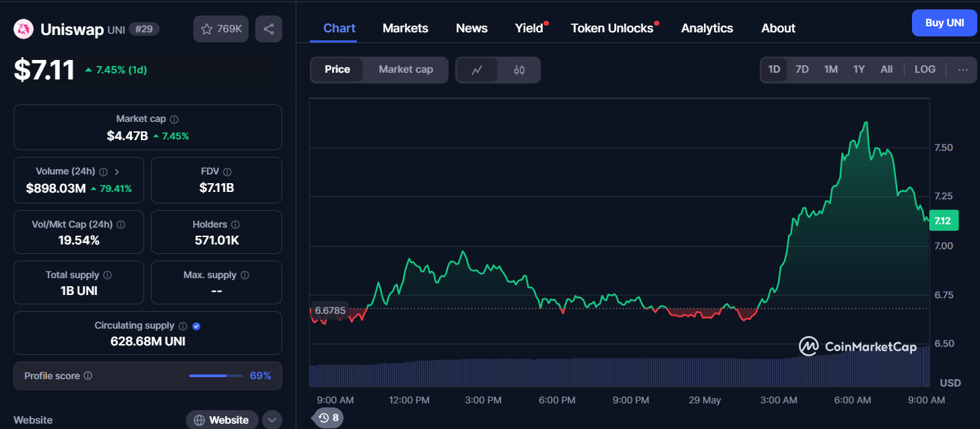Set chart range to 1D
Viewport: 980px width, 429px height.
point(774,69)
